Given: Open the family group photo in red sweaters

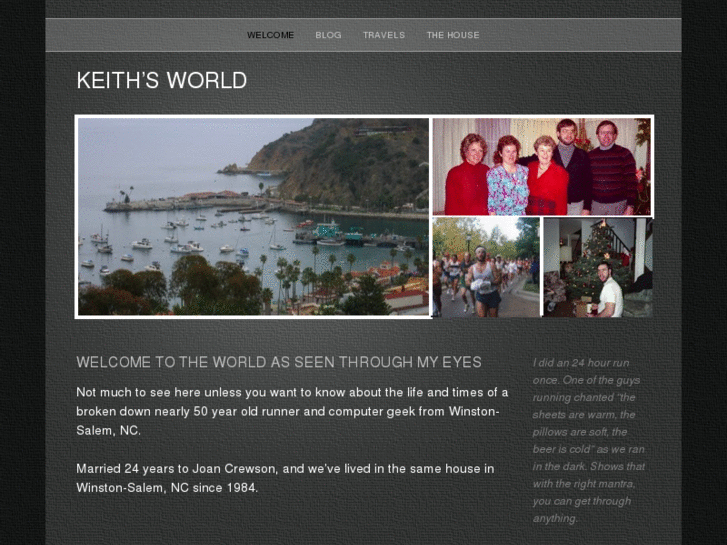Looking at the screenshot, I should (x=542, y=167).
